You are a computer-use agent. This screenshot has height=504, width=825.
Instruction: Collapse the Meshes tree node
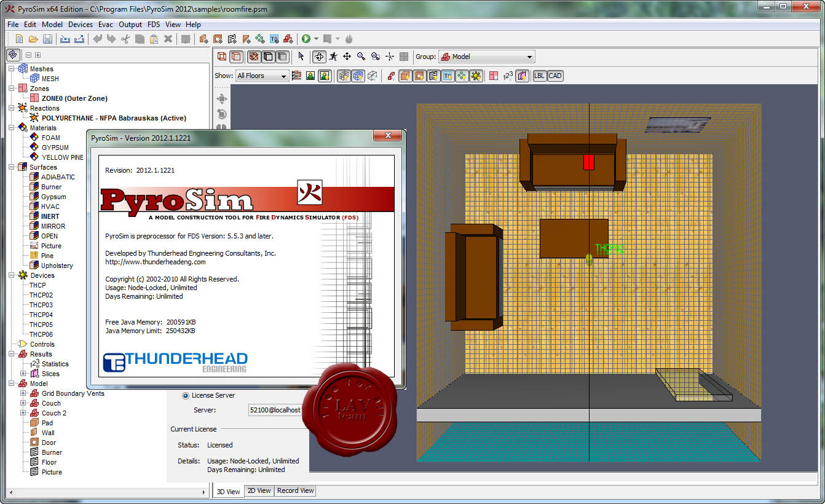click(12, 69)
